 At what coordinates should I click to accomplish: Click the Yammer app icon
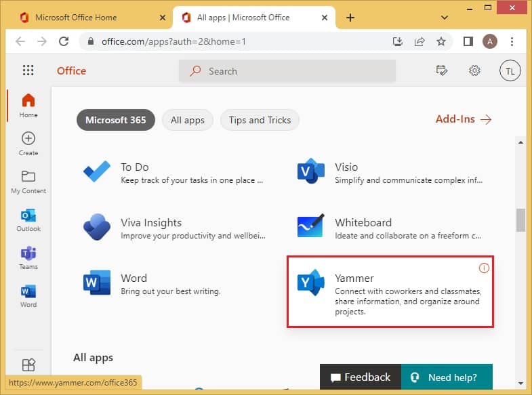point(311,282)
